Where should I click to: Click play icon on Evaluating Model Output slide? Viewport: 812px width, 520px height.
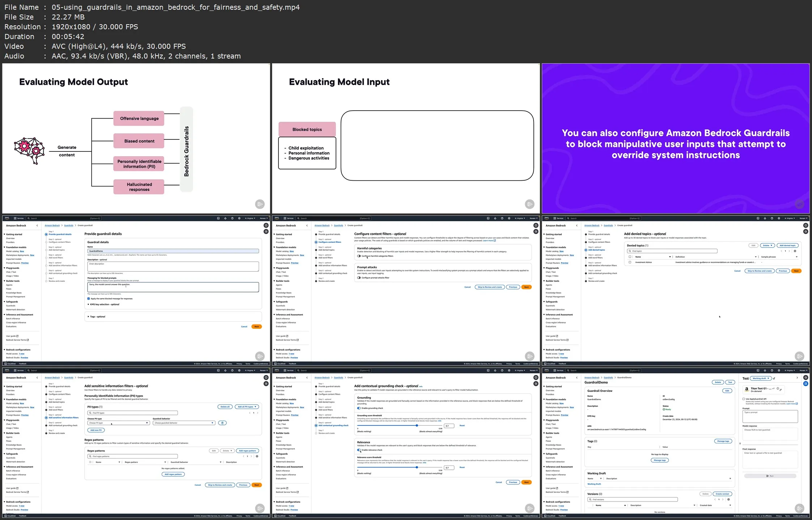tap(260, 204)
